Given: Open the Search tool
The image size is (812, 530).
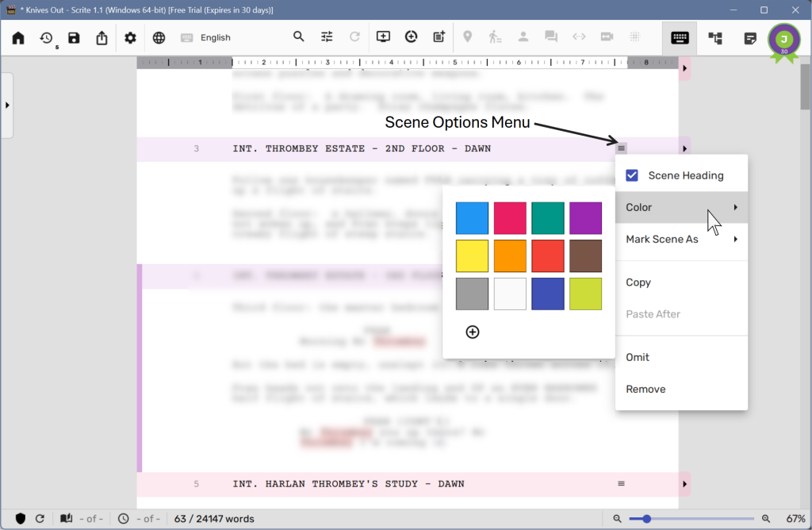Looking at the screenshot, I should pos(299,36).
